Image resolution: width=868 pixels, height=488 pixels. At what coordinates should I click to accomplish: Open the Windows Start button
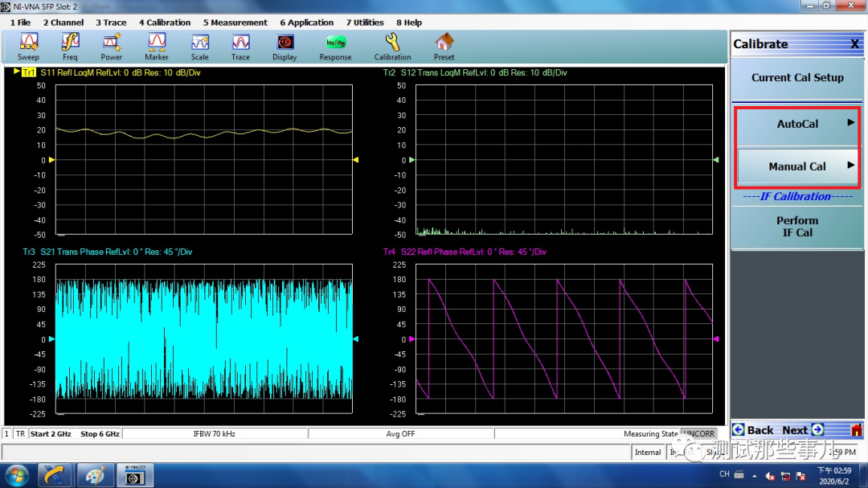[x=17, y=476]
